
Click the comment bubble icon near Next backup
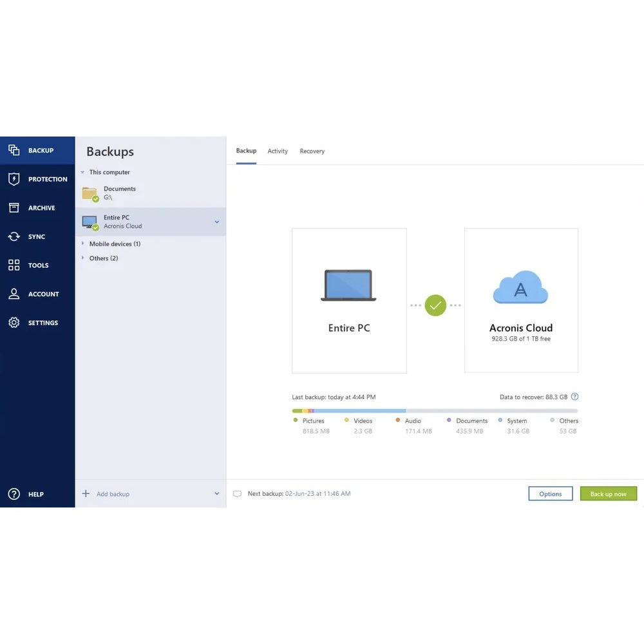coord(238,494)
